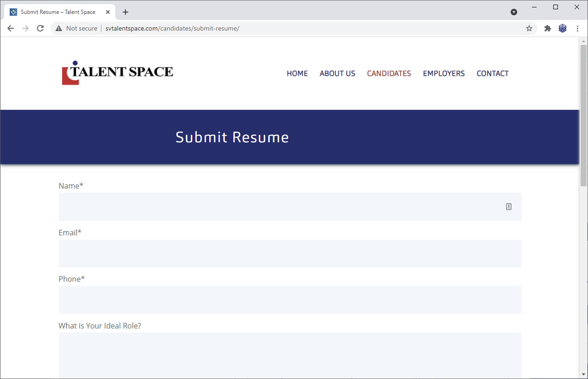Expand the profile dropdown in title bar
The image size is (588, 379).
514,12
